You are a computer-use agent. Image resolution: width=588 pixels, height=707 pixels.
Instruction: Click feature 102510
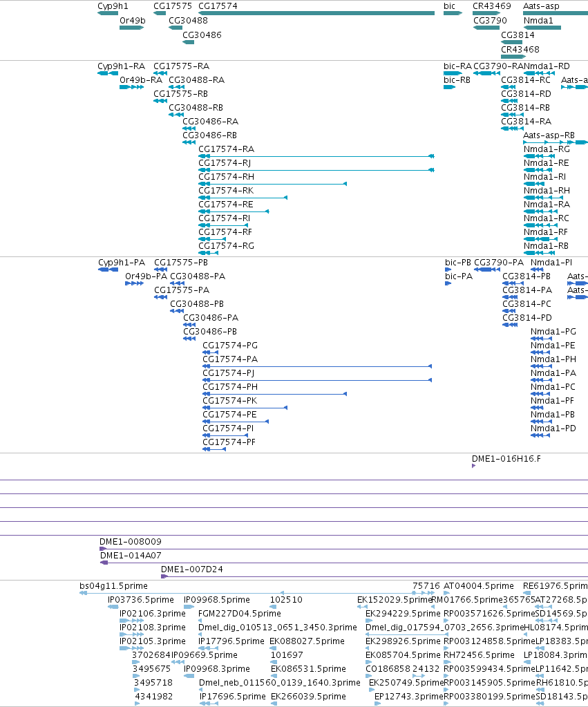click(x=286, y=600)
